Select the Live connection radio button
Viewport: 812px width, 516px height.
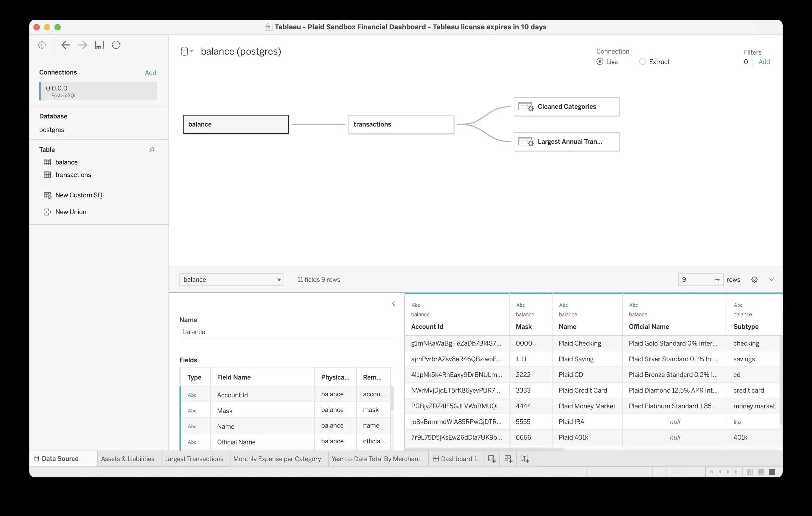(600, 61)
